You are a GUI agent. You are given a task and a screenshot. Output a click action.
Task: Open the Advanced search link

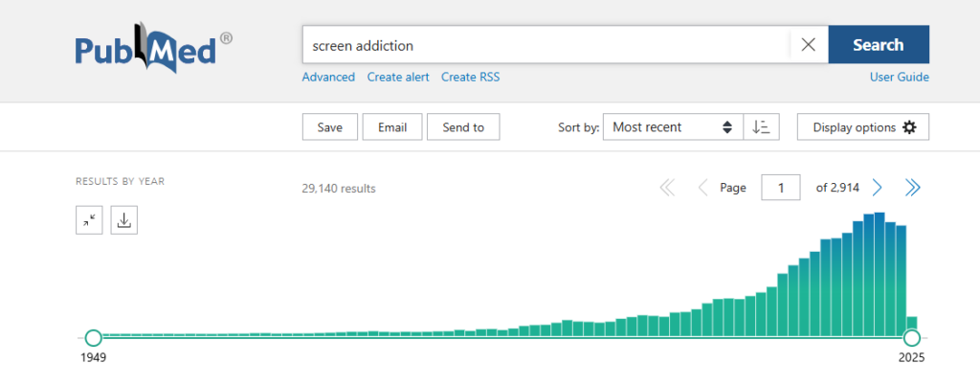pyautogui.click(x=328, y=77)
